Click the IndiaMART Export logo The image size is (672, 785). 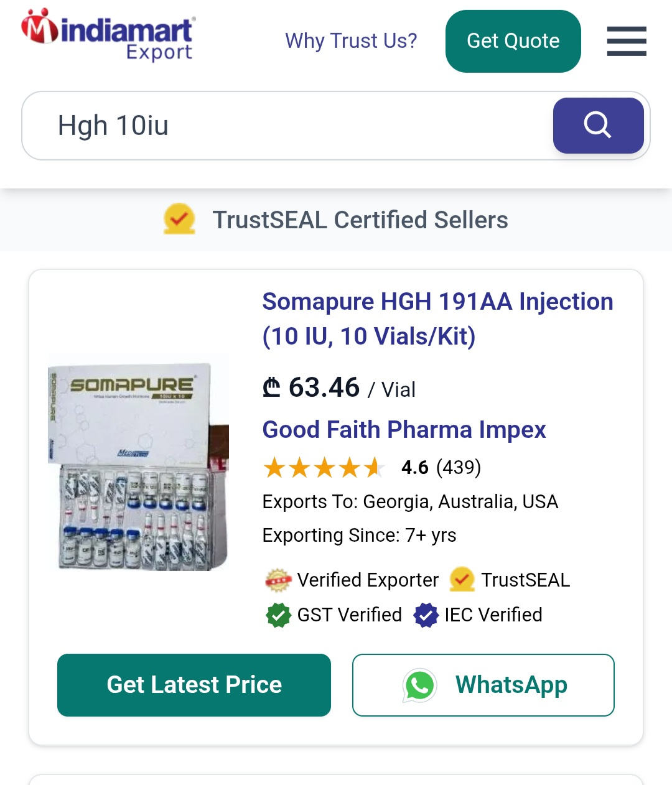pyautogui.click(x=108, y=35)
